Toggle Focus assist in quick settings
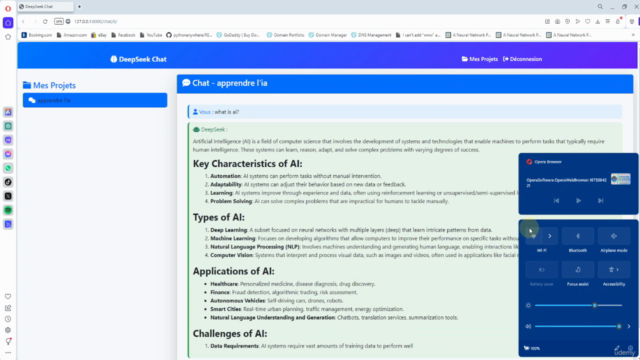Screen dimensions: 640x360 (x=578, y=270)
